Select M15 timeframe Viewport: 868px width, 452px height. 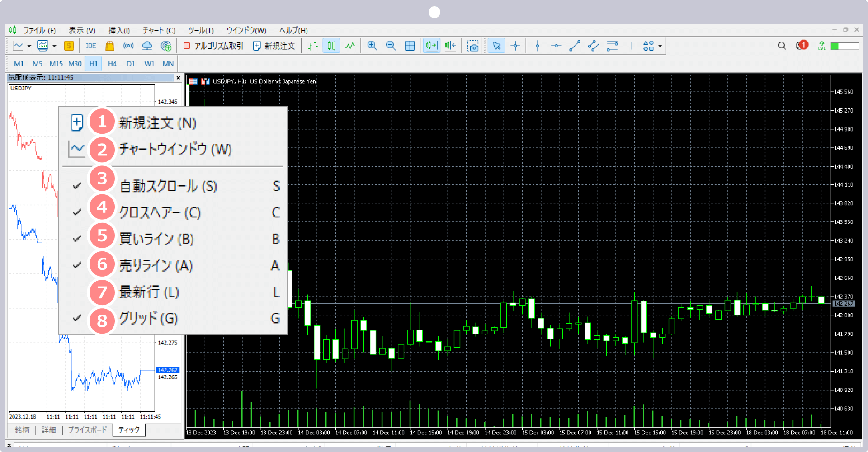coord(56,64)
